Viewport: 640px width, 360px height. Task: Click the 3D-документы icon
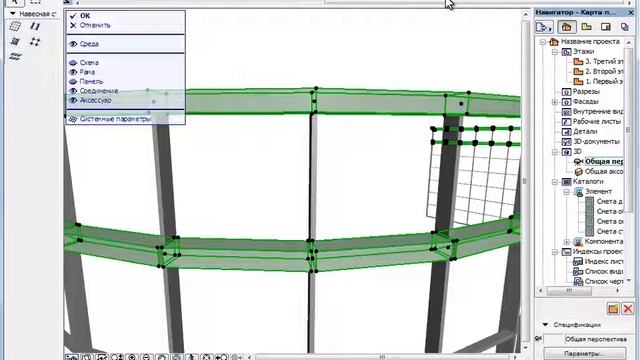(x=566, y=142)
